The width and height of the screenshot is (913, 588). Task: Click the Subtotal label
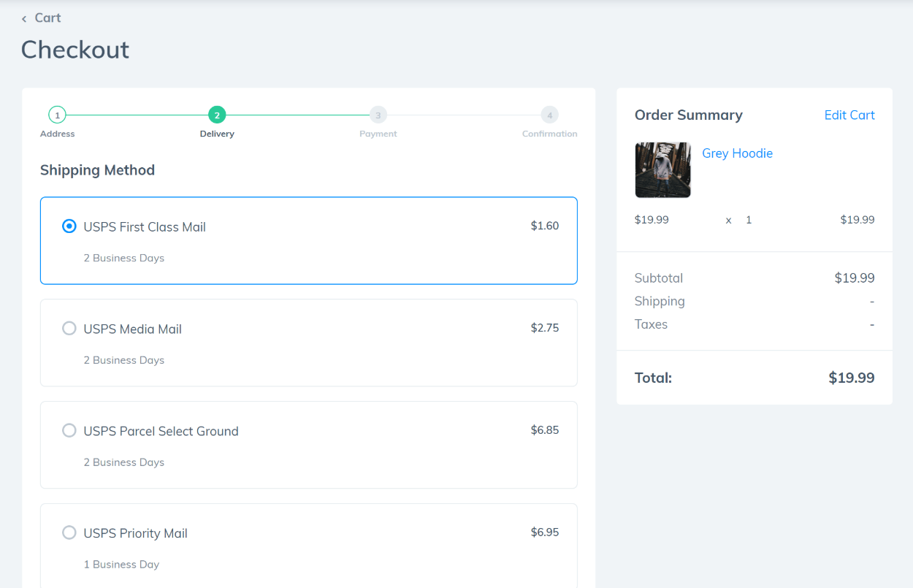[x=659, y=278]
